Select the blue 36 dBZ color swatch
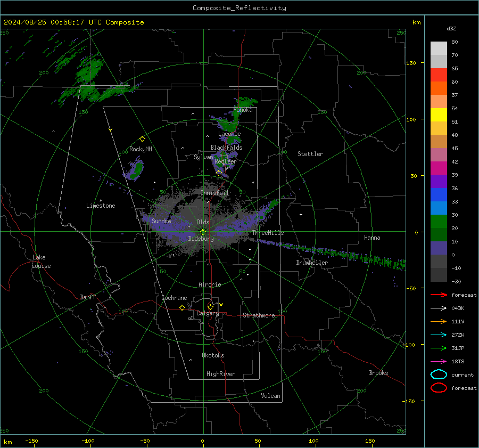This screenshot has width=479, height=448. (x=439, y=195)
